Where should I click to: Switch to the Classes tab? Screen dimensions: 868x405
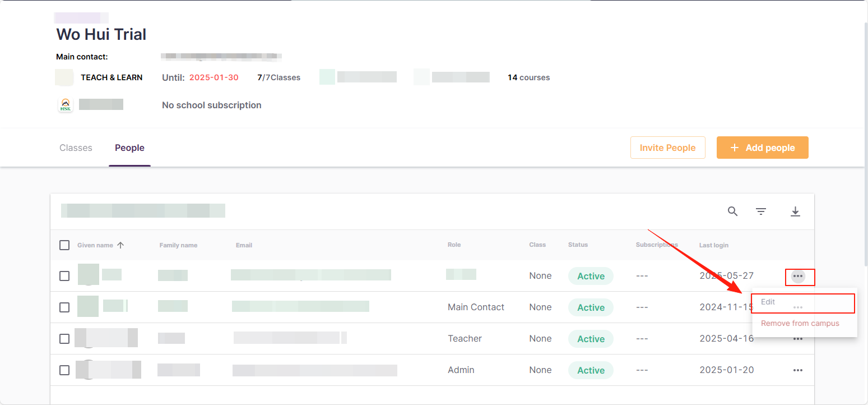coord(76,148)
